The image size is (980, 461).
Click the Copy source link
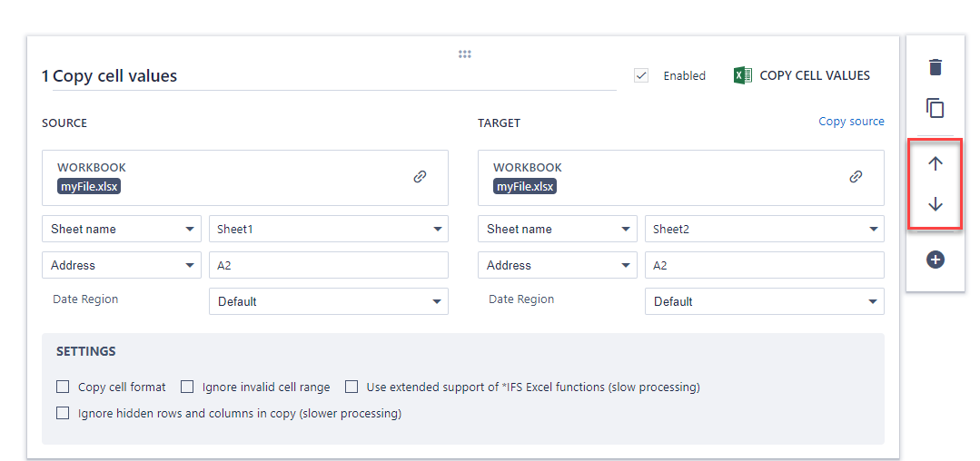click(x=851, y=122)
